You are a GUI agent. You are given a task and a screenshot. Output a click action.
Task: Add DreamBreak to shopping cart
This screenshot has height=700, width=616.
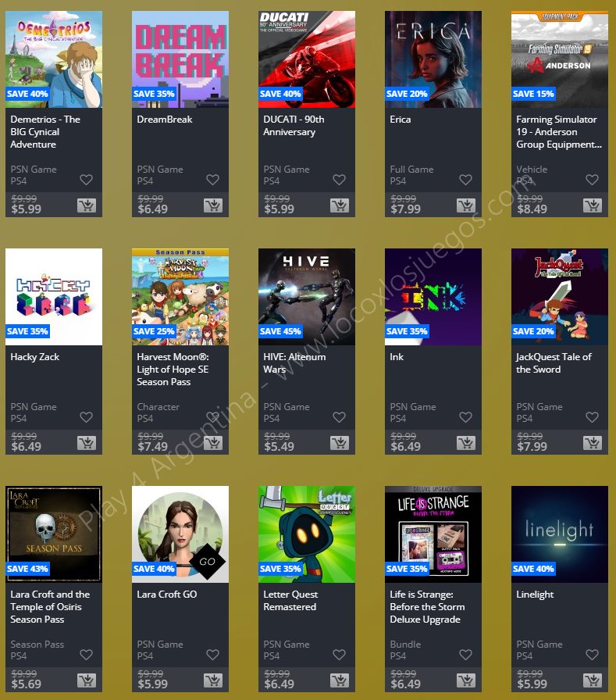[213, 205]
